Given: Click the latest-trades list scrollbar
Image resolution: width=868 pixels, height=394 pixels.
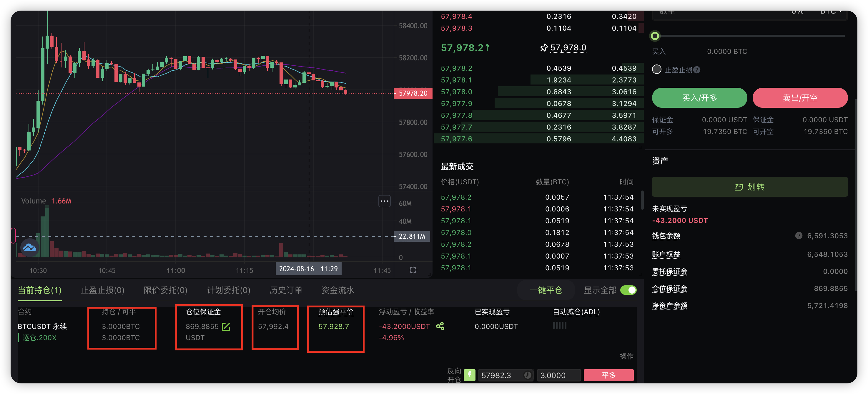Looking at the screenshot, I should click(642, 200).
